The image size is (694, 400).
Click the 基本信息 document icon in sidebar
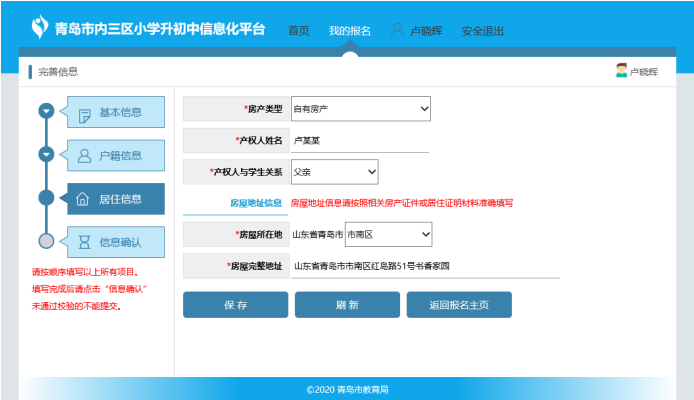85,113
